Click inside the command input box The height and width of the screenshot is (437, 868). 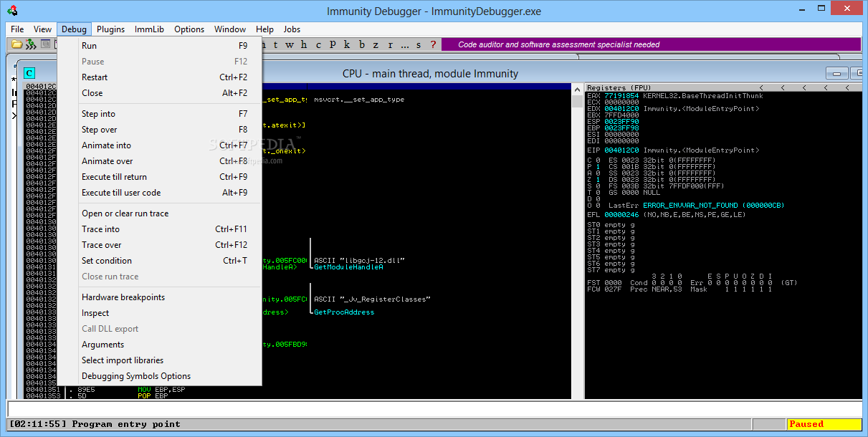[434, 409]
